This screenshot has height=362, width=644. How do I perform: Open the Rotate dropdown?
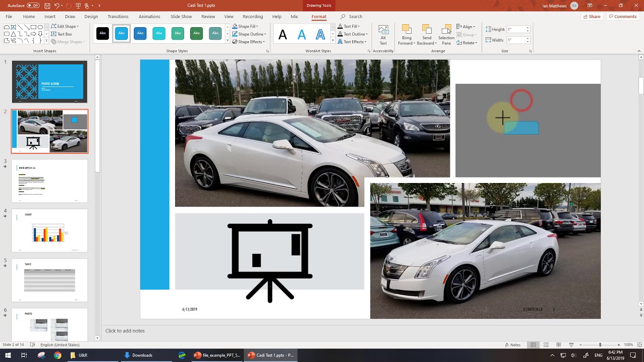pos(467,43)
